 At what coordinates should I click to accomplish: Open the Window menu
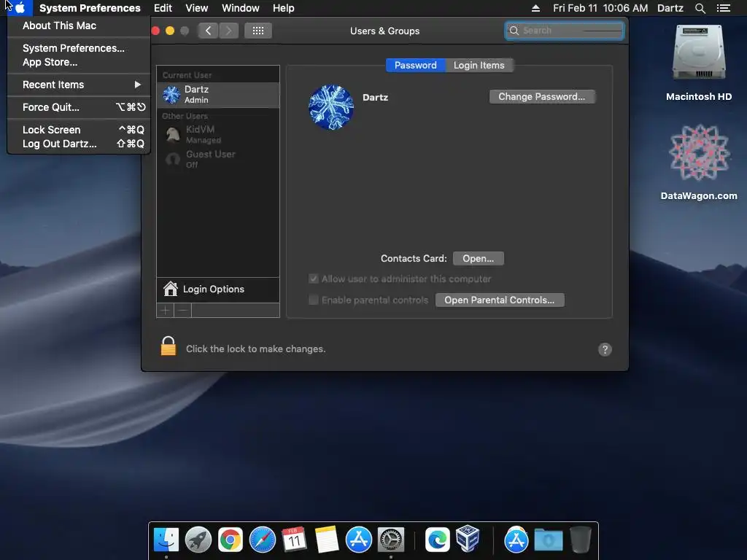[241, 8]
